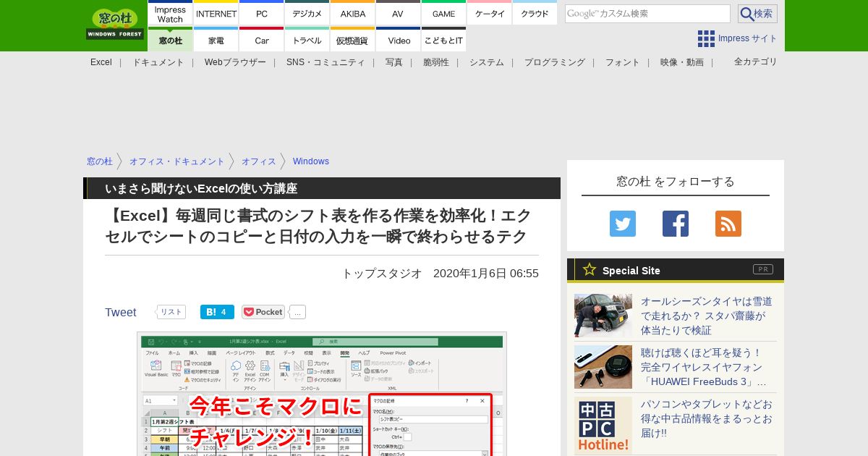Go to the AV Watch tab
Screen dimensions: 868x456
398,13
